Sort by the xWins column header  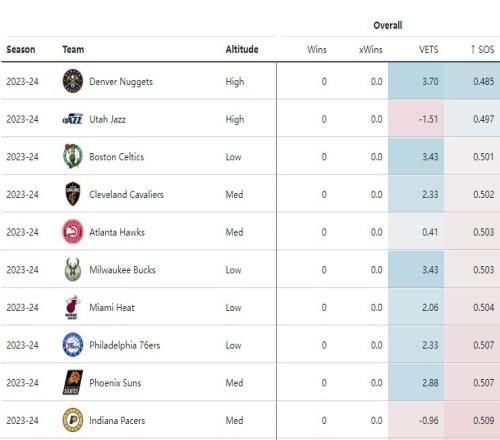pyautogui.click(x=371, y=50)
